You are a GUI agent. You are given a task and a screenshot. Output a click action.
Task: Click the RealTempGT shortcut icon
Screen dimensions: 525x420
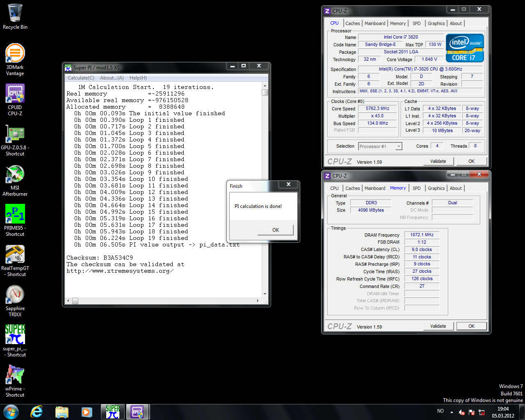coord(15,260)
